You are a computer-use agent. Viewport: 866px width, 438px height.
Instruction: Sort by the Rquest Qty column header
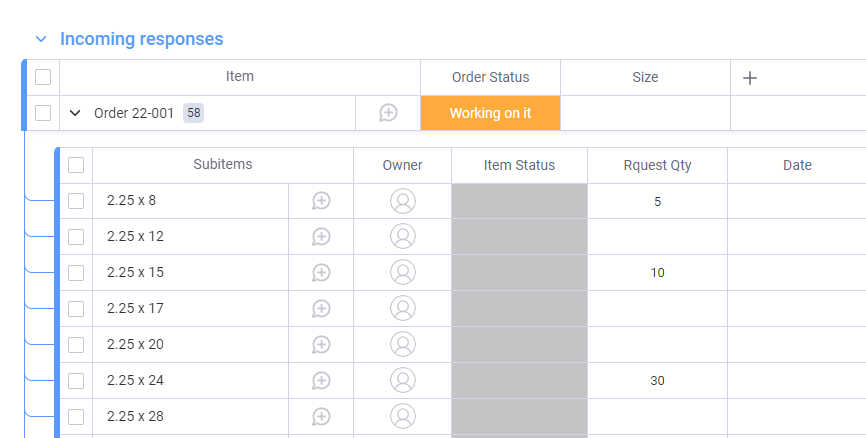pos(657,165)
